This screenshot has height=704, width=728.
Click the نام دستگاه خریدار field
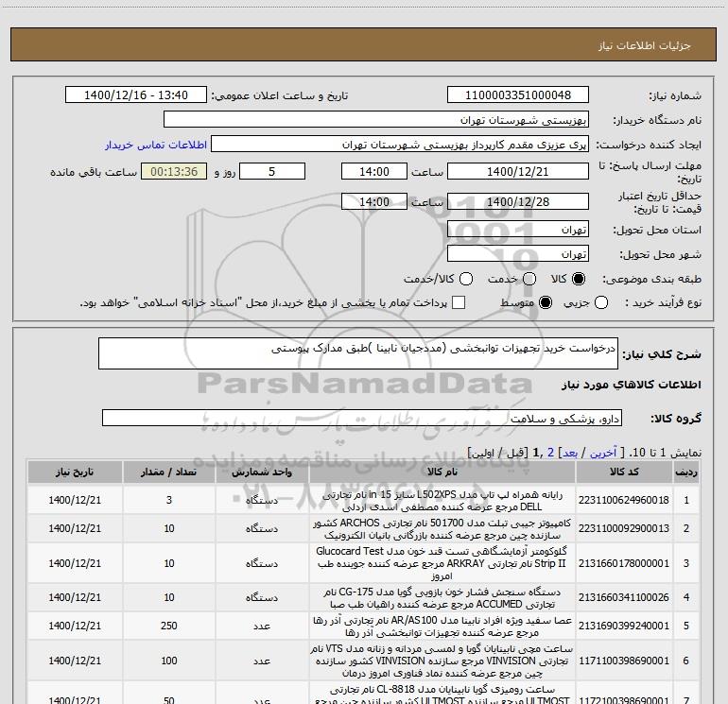(376, 119)
